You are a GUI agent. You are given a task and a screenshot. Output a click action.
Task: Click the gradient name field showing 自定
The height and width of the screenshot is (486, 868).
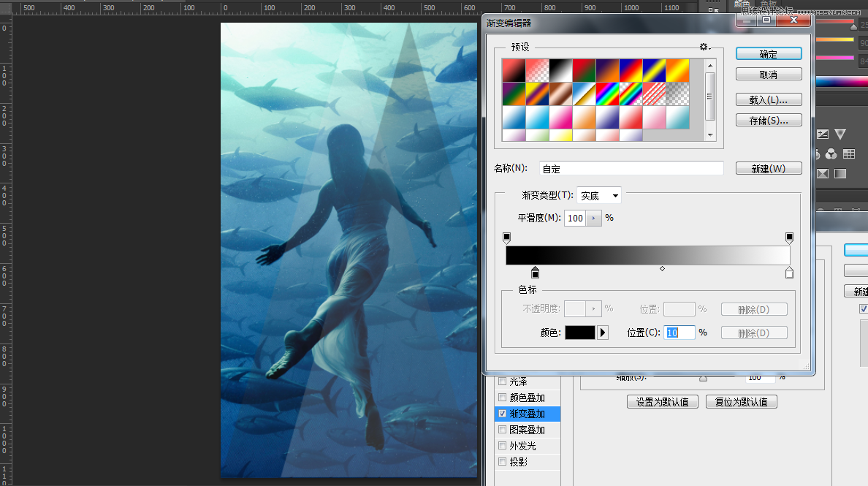tap(631, 168)
